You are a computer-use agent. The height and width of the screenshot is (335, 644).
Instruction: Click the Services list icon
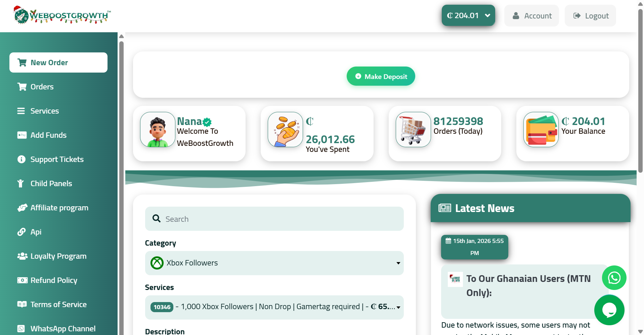coord(21,111)
